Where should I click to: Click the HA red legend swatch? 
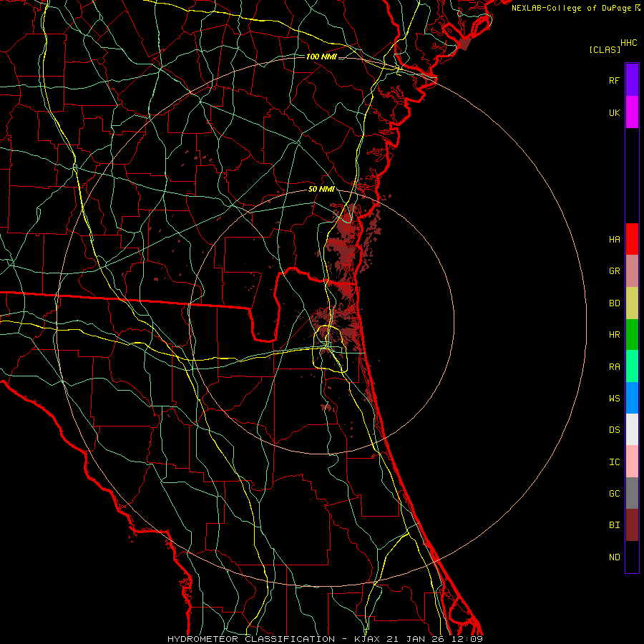click(632, 239)
